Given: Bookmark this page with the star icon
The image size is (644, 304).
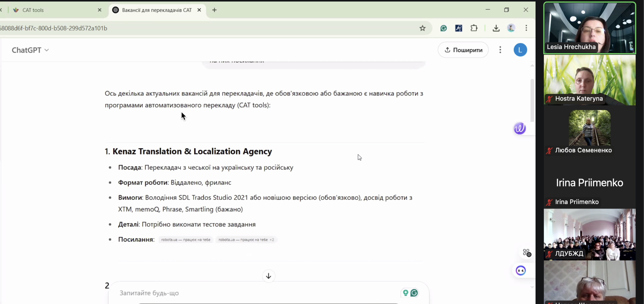Looking at the screenshot, I should tap(422, 28).
